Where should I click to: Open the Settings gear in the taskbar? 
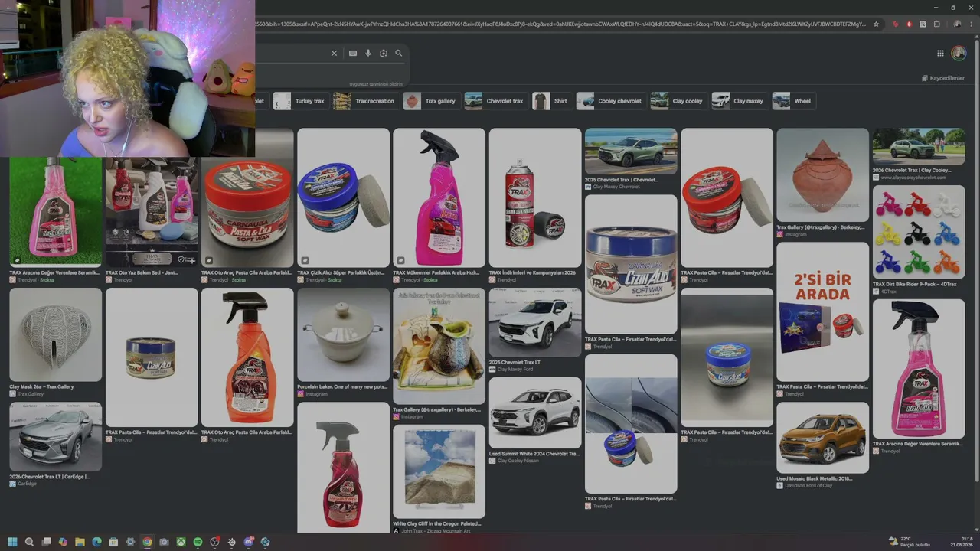tap(130, 542)
